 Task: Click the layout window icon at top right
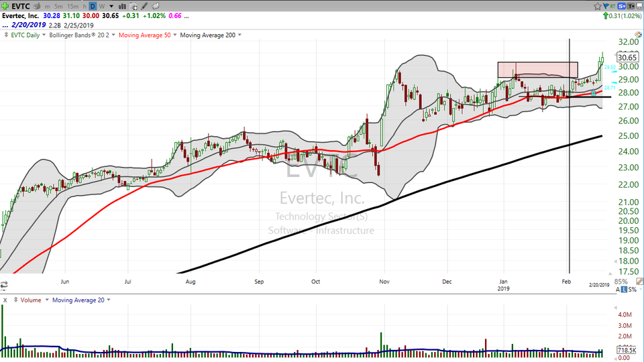639,6
